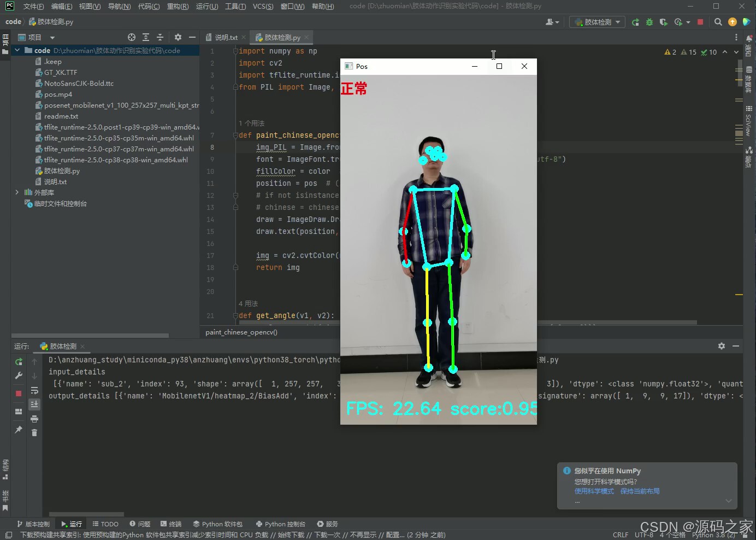Open Search Everywhere magnifier
Screen dimensions: 756x540
[718, 22]
